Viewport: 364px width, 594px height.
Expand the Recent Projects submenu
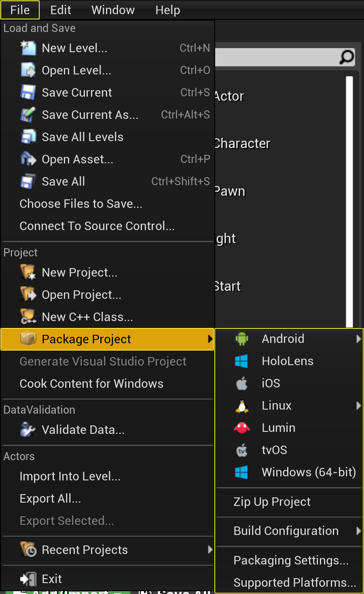pyautogui.click(x=210, y=550)
